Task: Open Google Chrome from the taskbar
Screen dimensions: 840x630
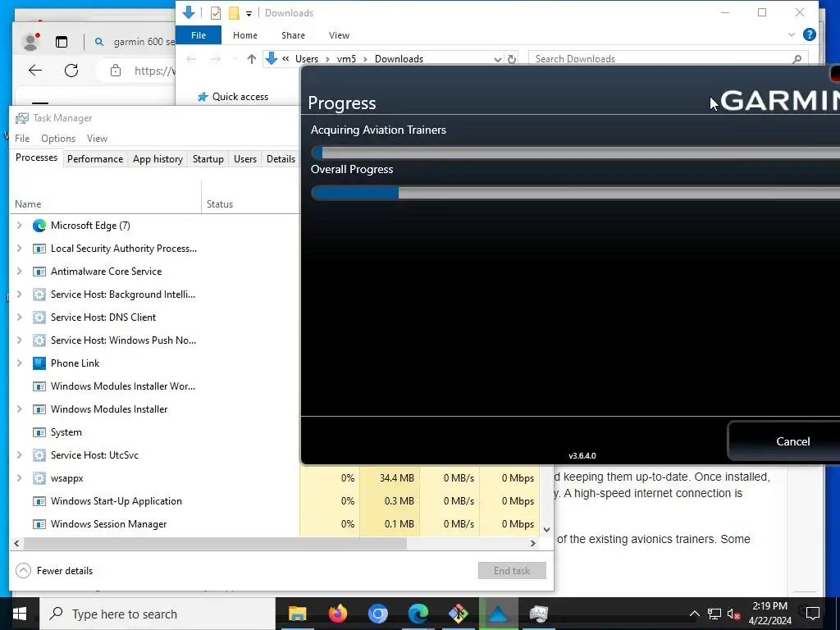Action: pos(377,614)
